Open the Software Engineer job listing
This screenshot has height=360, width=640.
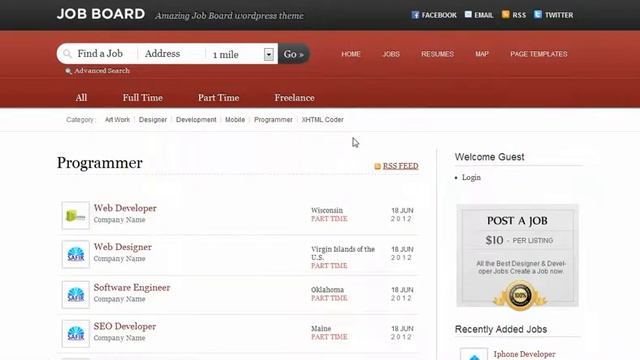[132, 287]
